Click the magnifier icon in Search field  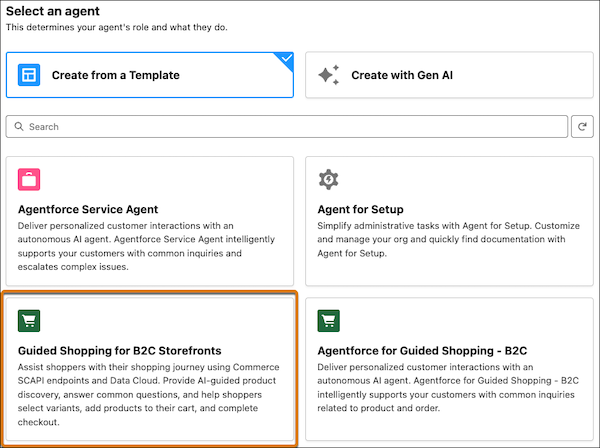[x=19, y=126]
